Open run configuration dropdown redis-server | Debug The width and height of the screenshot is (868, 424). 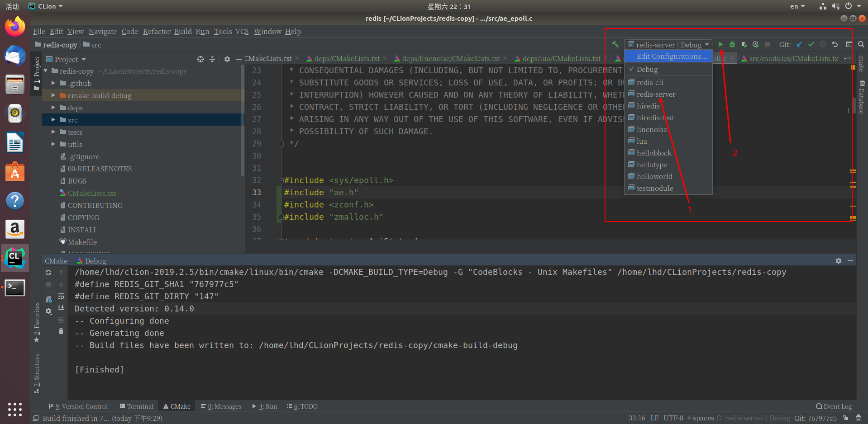(x=668, y=44)
